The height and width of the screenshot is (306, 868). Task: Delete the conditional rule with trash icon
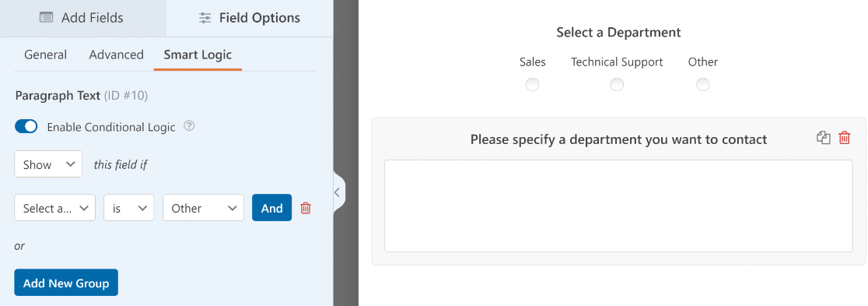(306, 208)
